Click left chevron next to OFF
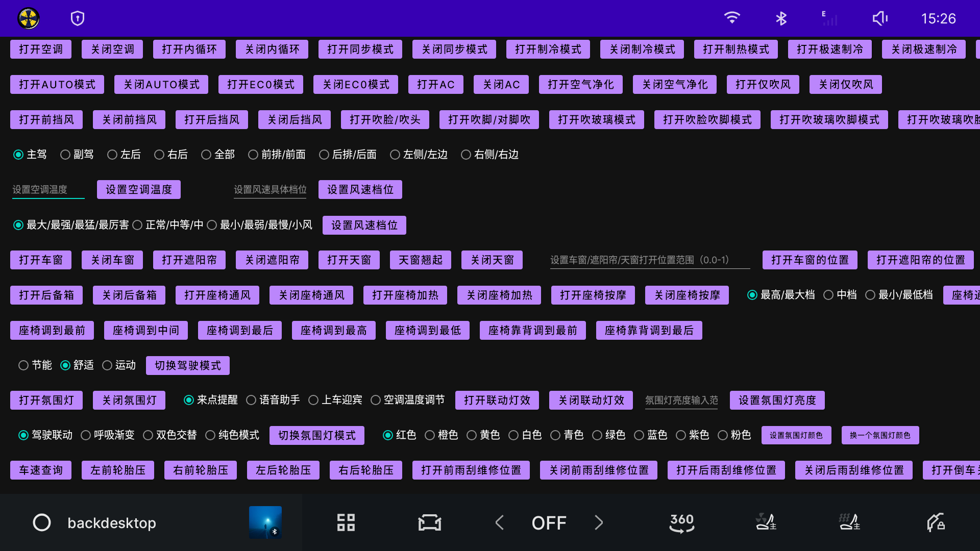The height and width of the screenshot is (551, 980). (500, 522)
